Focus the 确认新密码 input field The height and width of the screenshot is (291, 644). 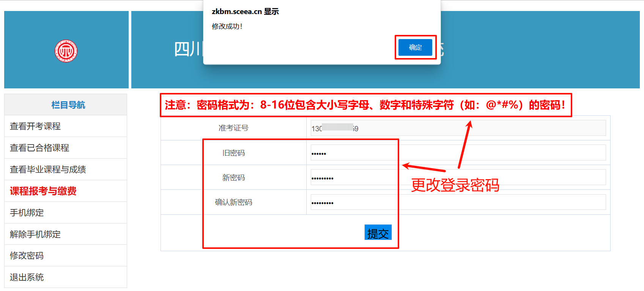tap(458, 202)
